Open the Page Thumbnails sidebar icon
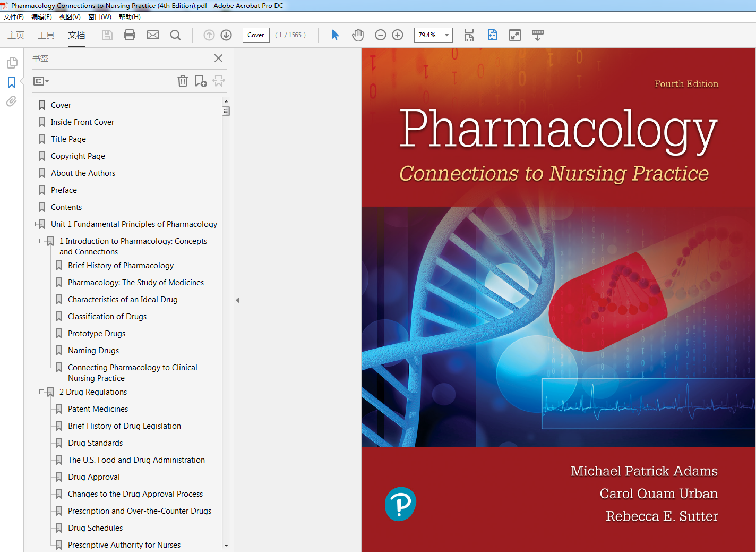 tap(12, 63)
